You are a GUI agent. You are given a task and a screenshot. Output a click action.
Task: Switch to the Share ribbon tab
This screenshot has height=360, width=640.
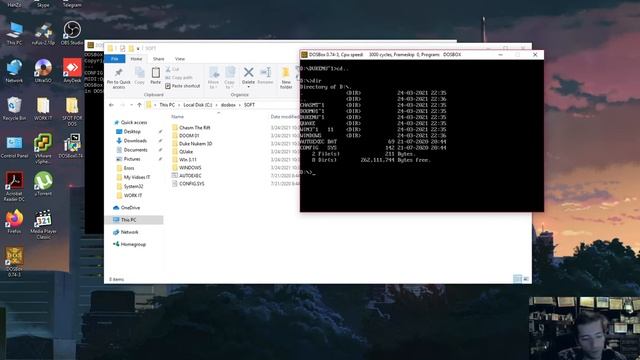point(158,59)
